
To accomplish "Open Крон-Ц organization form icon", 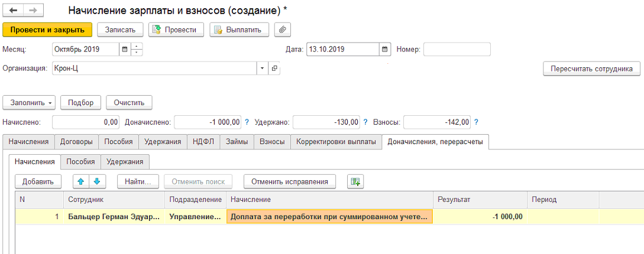I will click(x=274, y=69).
